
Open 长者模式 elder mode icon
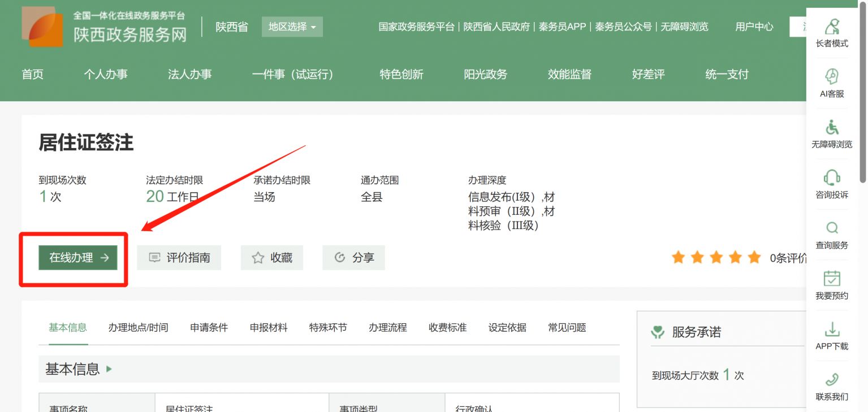[x=832, y=27]
